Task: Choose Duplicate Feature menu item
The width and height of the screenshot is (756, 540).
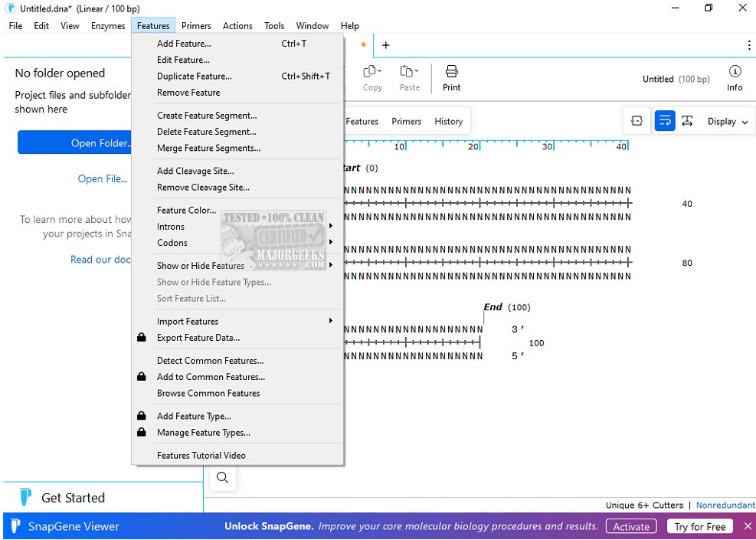Action: 237,76
